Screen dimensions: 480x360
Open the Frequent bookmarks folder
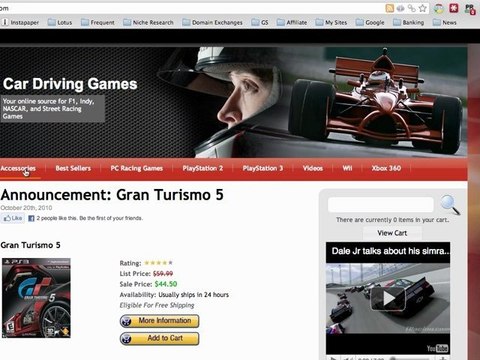[98, 22]
